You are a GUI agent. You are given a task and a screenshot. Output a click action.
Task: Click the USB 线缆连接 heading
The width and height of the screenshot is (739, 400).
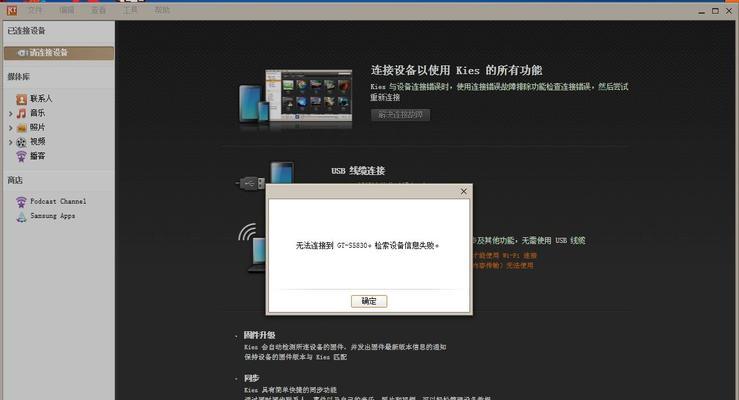tap(358, 171)
